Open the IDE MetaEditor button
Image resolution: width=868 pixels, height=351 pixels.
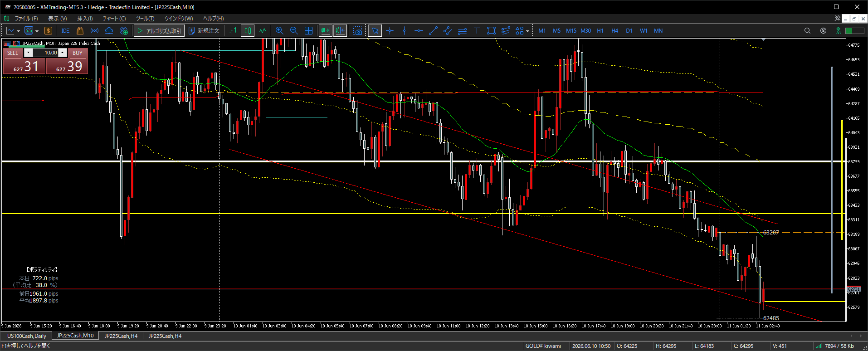[x=65, y=31]
